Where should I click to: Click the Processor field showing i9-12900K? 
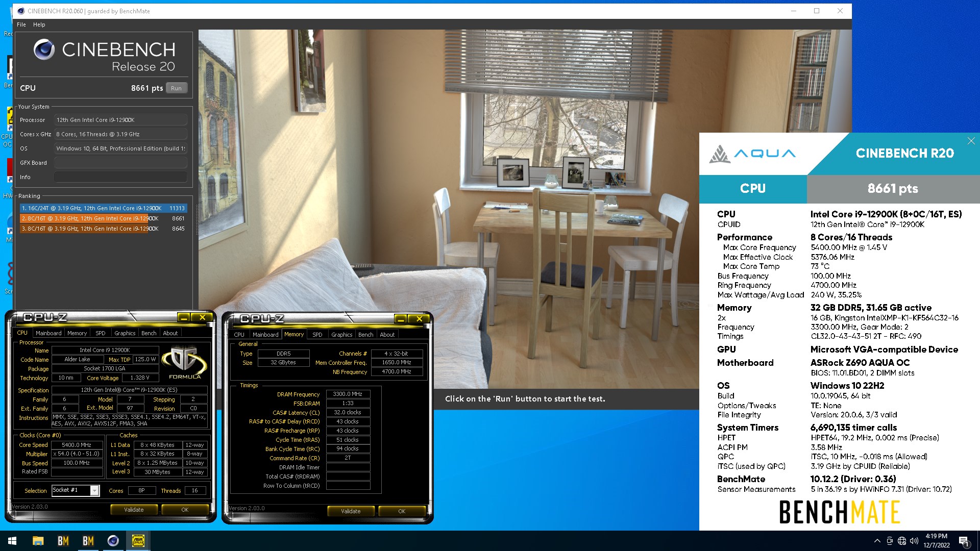tap(120, 120)
